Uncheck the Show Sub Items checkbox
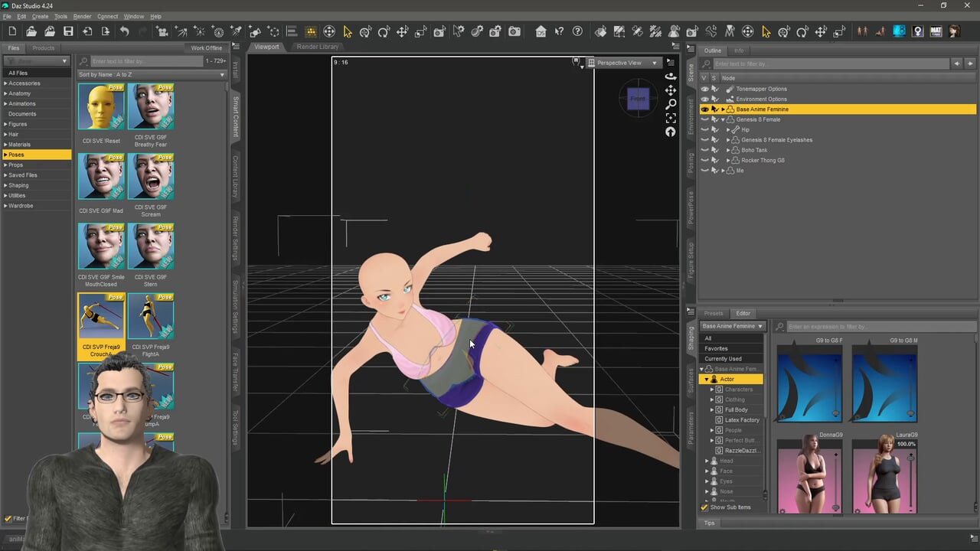This screenshot has width=980, height=551. point(704,507)
